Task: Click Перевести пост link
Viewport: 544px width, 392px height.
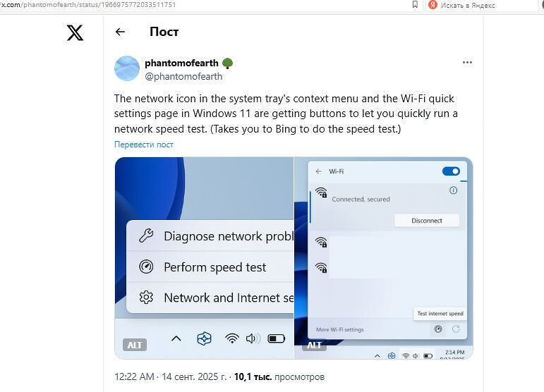Action: click(x=144, y=145)
